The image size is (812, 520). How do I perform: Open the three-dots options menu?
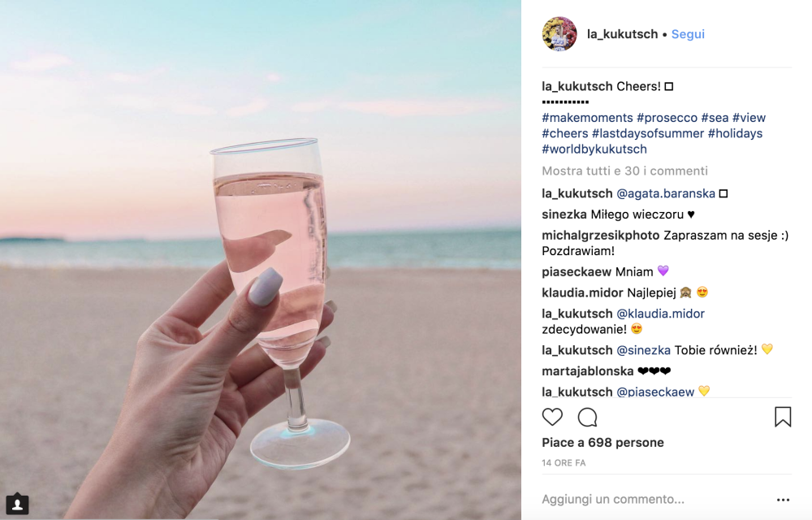(x=783, y=500)
